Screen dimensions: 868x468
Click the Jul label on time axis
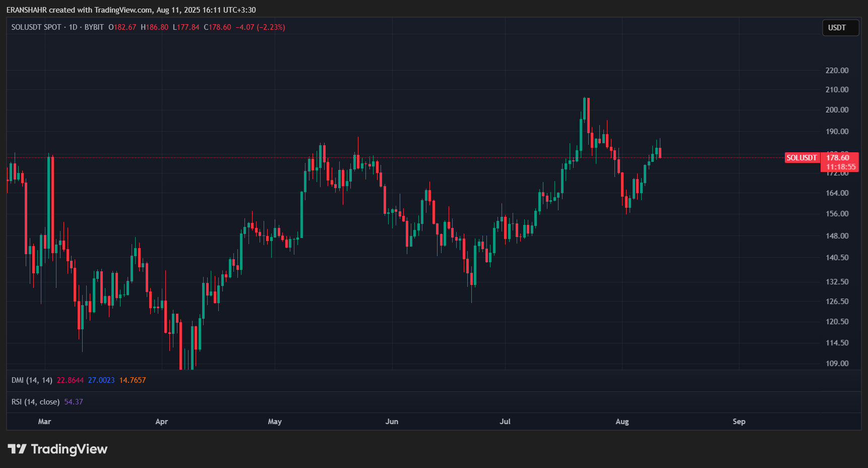[x=505, y=422]
